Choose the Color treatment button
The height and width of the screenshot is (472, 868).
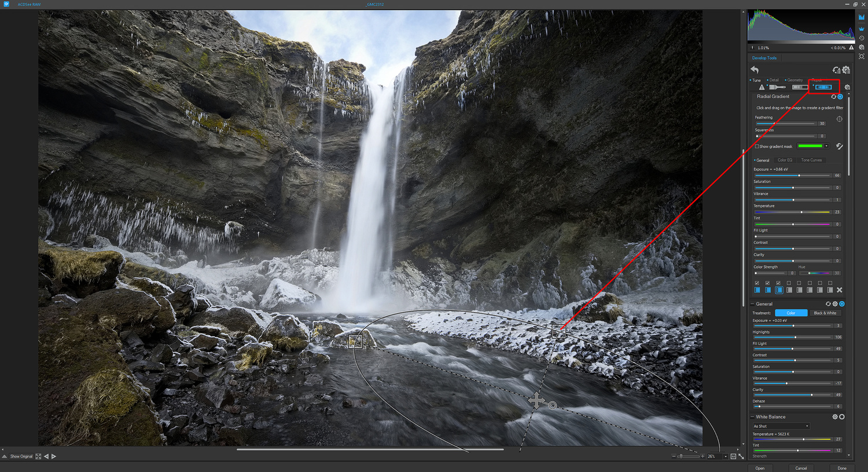point(791,313)
